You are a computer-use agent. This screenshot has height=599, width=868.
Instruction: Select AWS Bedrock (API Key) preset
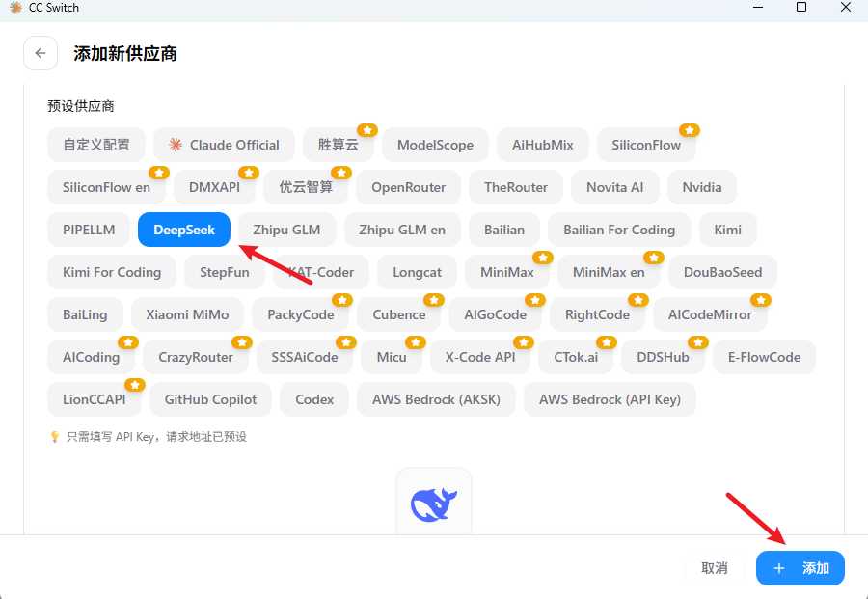coord(610,399)
